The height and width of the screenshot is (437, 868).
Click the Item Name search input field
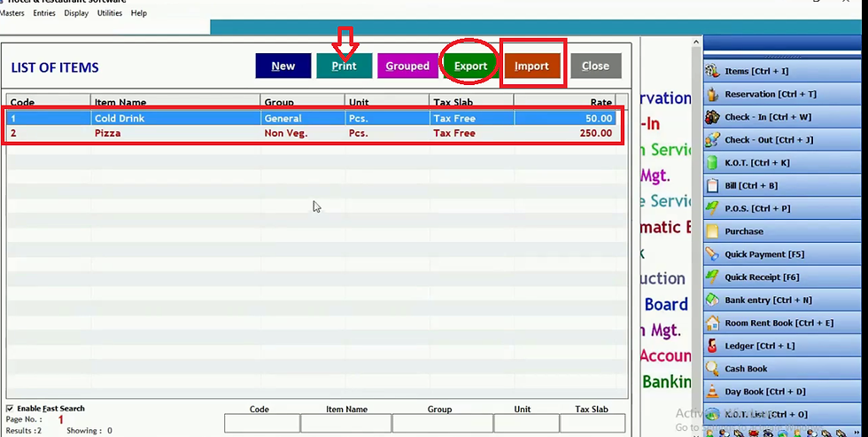(x=346, y=423)
